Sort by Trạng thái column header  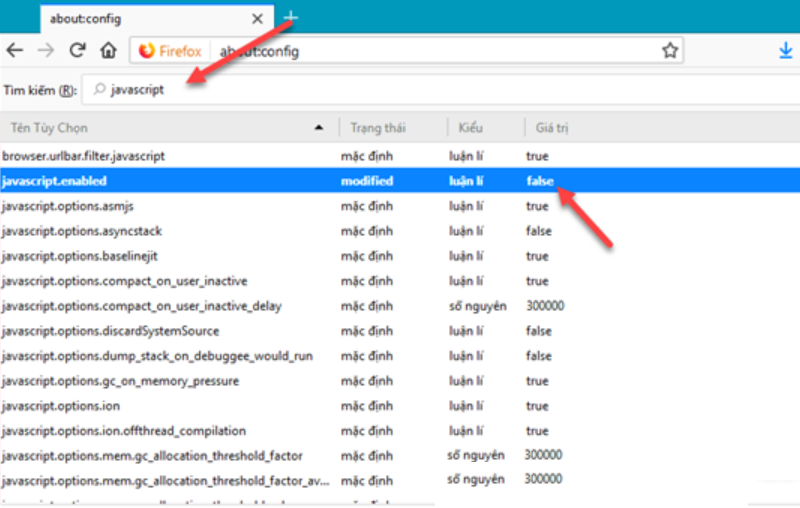393,128
